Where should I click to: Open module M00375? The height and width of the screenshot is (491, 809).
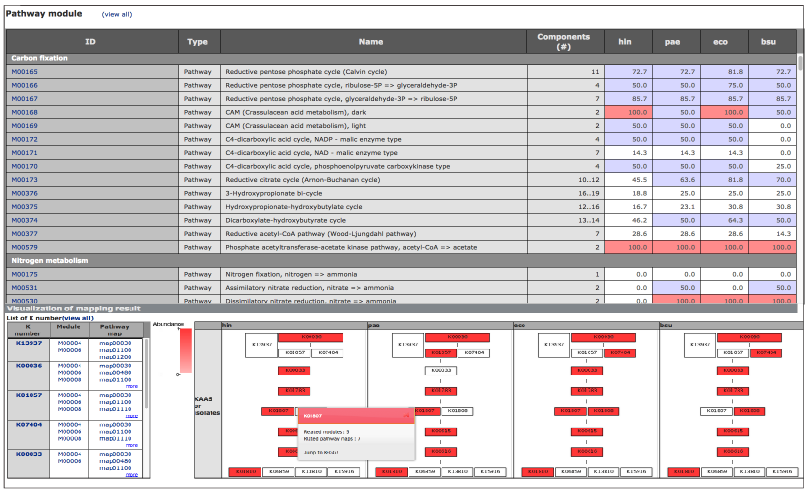point(25,207)
